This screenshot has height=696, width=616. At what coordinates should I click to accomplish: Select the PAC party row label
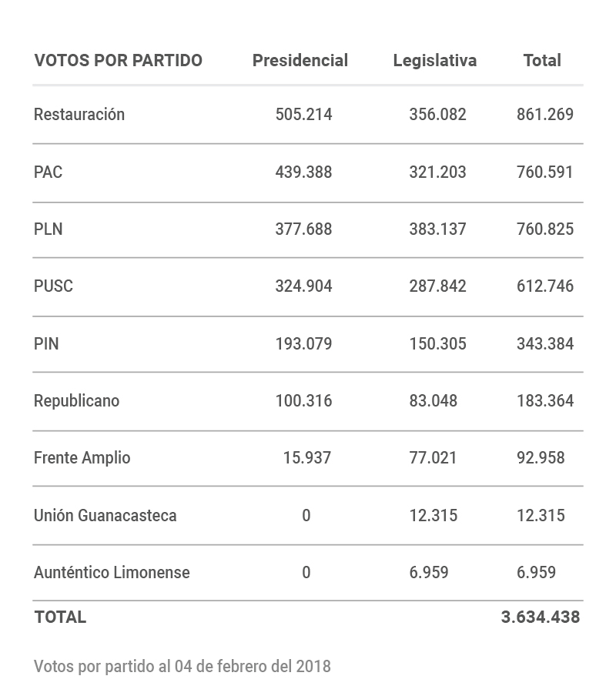(48, 172)
